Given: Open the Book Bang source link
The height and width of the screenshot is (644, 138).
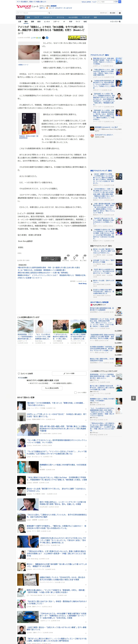Looking at the screenshot, I should click(x=82, y=283).
